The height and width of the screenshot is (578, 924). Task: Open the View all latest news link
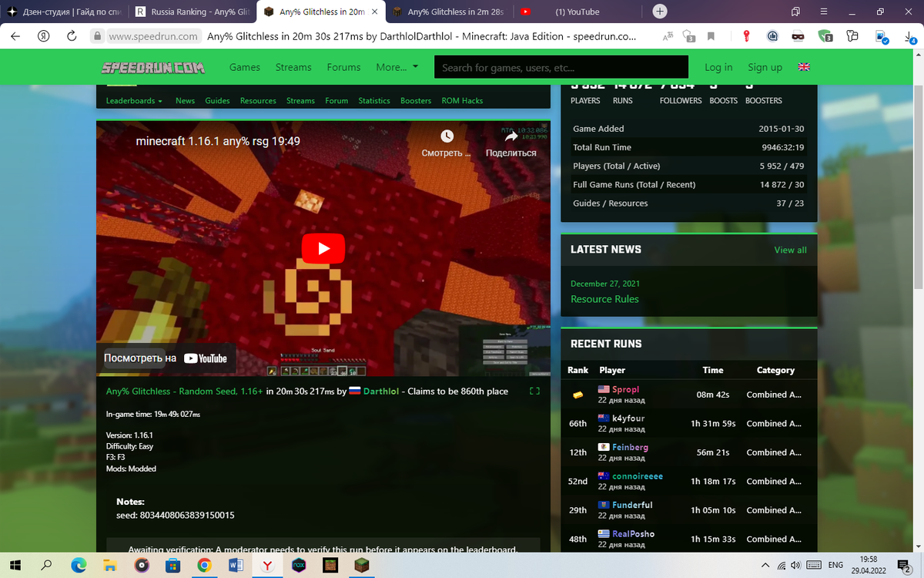coord(790,250)
